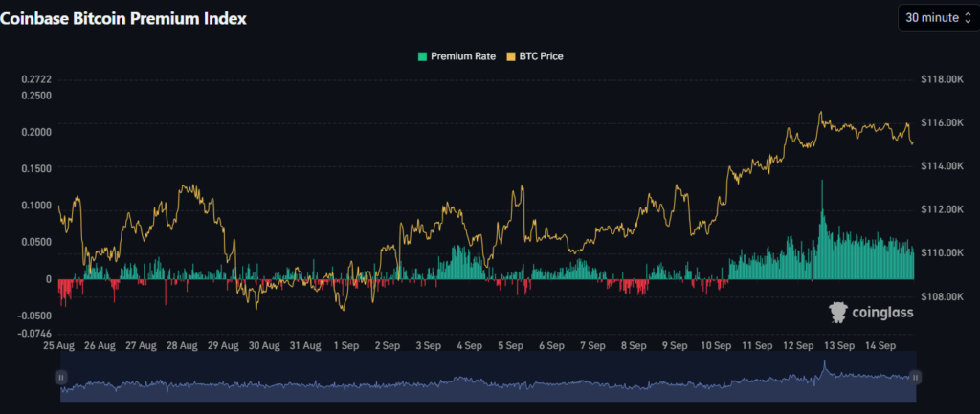Click the 4 Sep date label
The height and width of the screenshot is (414, 980).
coord(469,345)
